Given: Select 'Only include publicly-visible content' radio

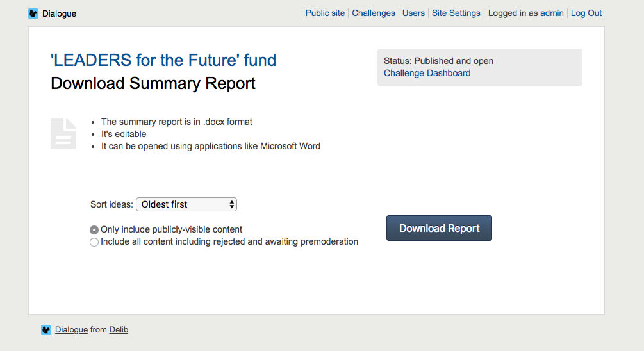Looking at the screenshot, I should tap(94, 230).
